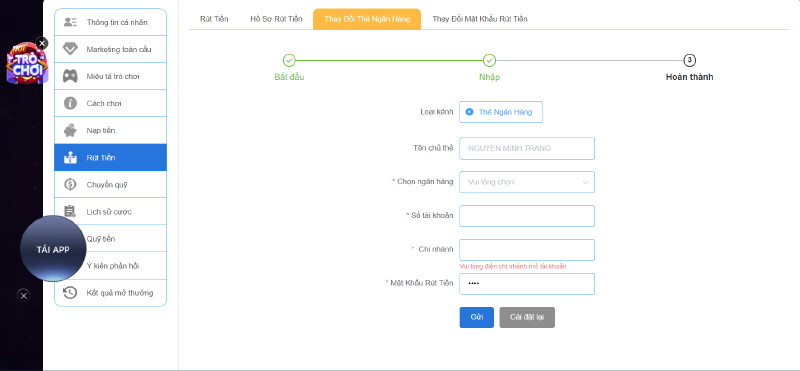
Task: Click the Tên chủ thẻ name field
Action: [x=527, y=148]
